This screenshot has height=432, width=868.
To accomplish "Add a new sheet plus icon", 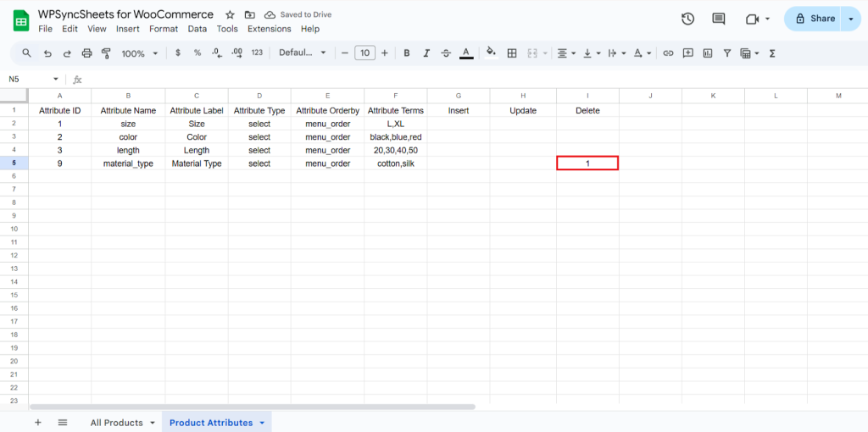I will pos(37,422).
